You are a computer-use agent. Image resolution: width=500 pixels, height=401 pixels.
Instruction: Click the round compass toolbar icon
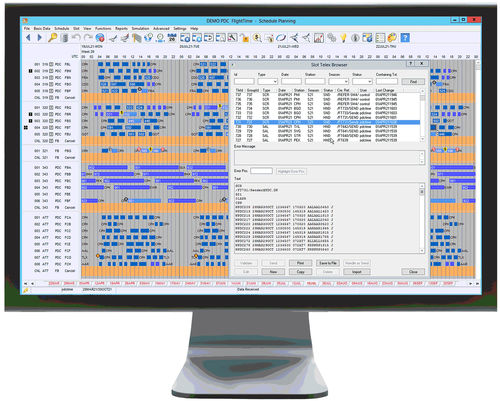pos(355,38)
